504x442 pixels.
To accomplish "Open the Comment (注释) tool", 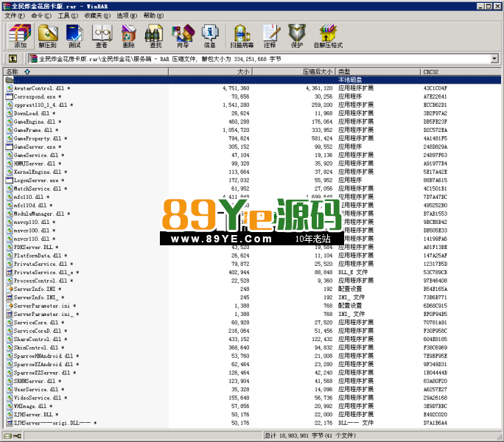I will point(270,36).
